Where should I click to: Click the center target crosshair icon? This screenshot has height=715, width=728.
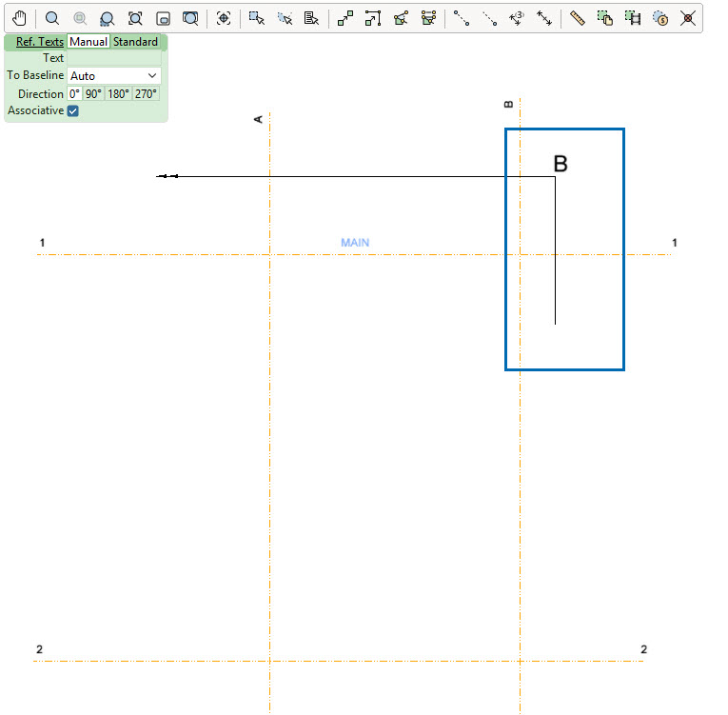tap(224, 19)
